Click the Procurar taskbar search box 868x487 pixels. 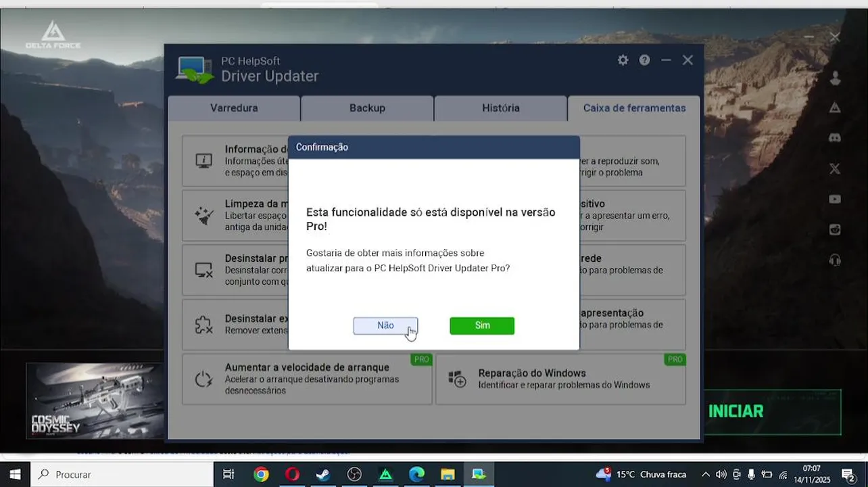click(x=122, y=474)
